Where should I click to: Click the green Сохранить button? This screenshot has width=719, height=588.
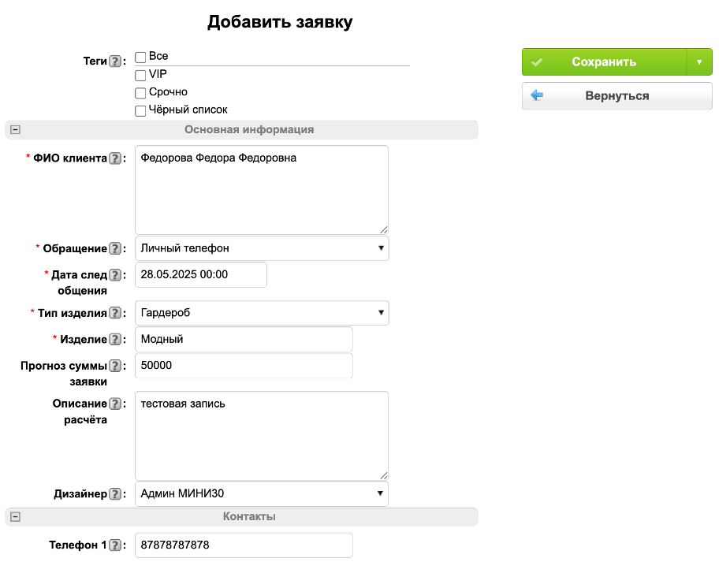point(604,62)
